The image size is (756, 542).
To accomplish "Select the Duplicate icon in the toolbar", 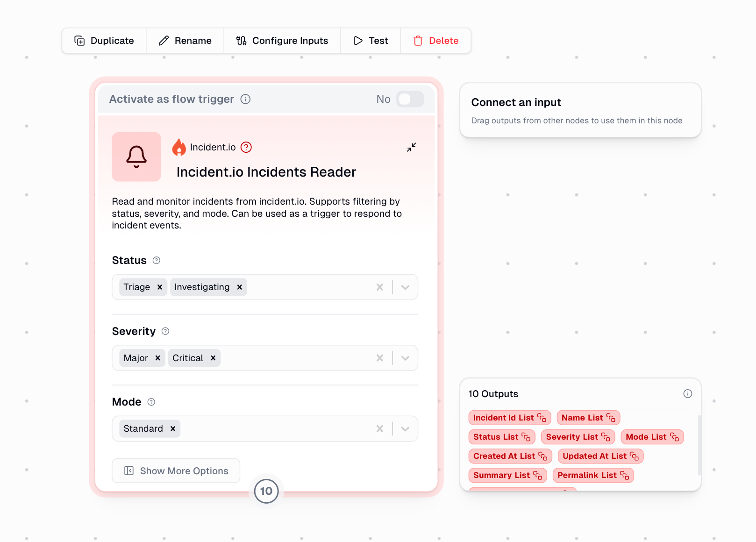I will [x=79, y=41].
